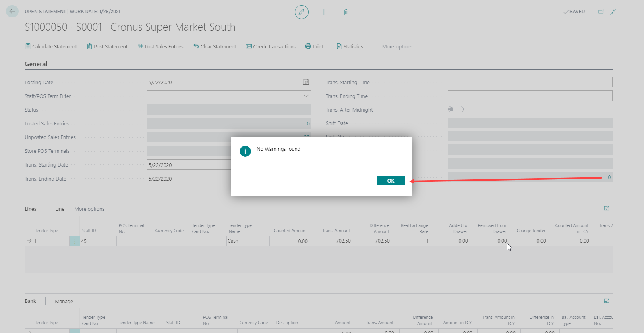
Task: Click Post Statement action
Action: coord(107,47)
